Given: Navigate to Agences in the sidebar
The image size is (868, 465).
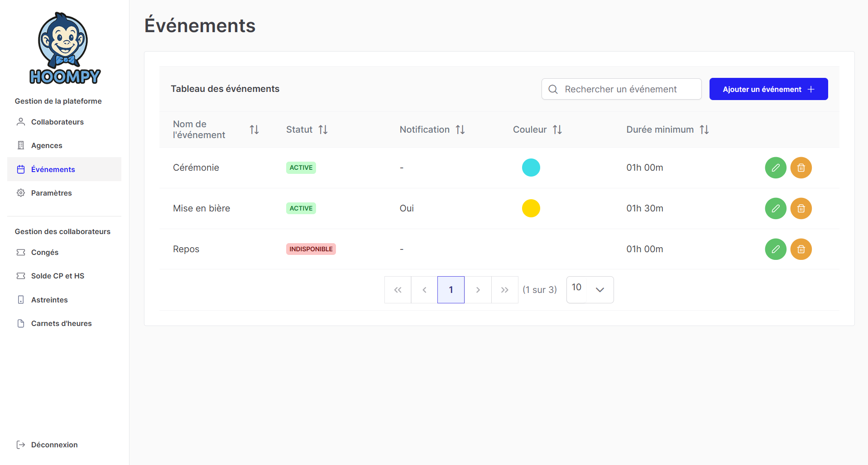Looking at the screenshot, I should [47, 145].
